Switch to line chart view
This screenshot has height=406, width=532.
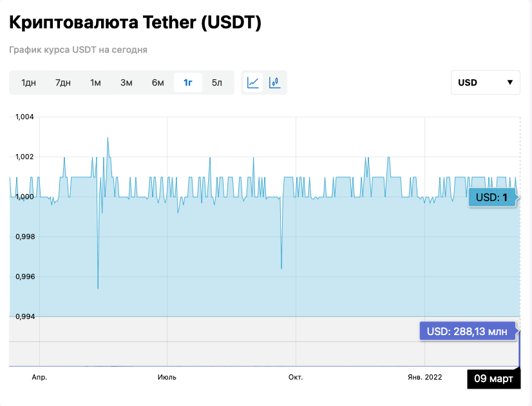pyautogui.click(x=253, y=82)
